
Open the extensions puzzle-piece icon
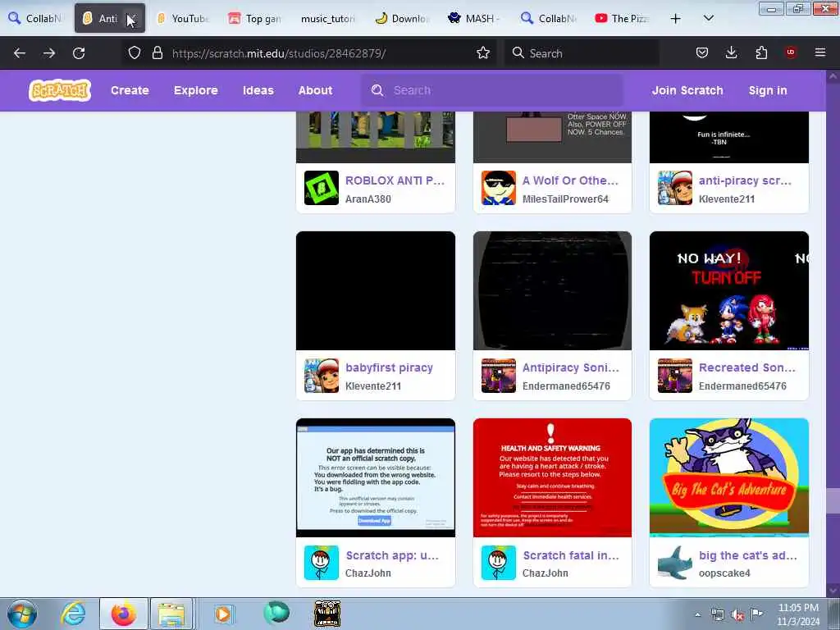click(761, 53)
